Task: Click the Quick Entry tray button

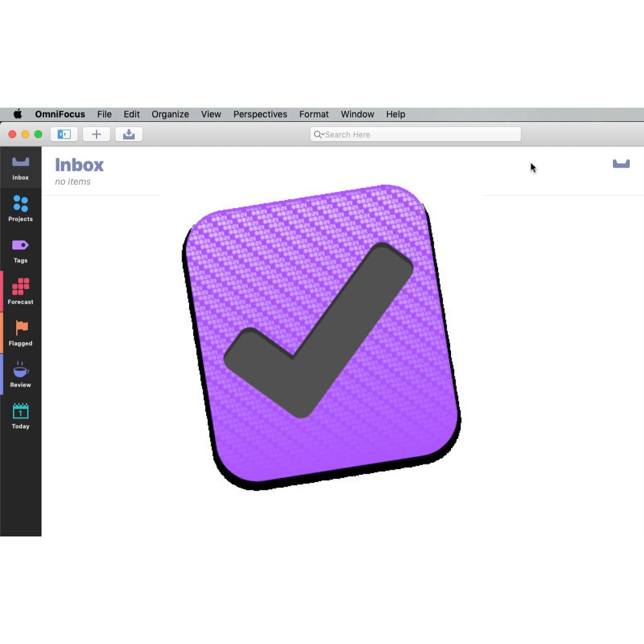Action: (x=129, y=134)
